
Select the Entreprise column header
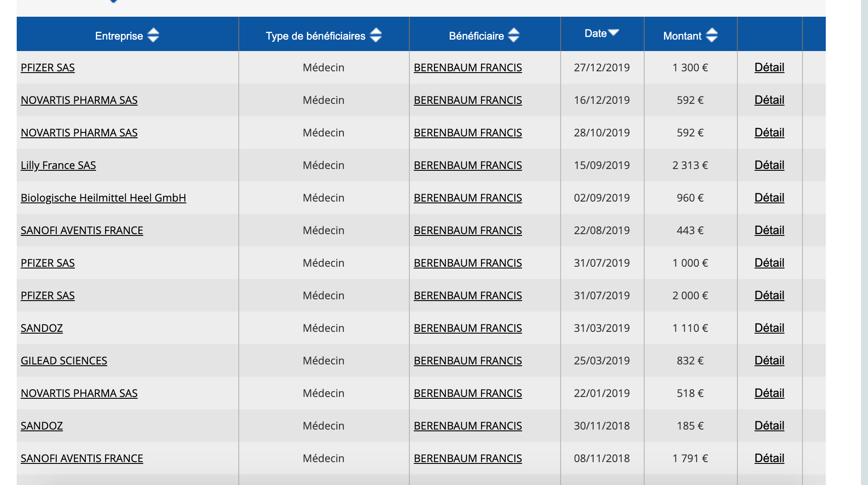pyautogui.click(x=119, y=36)
